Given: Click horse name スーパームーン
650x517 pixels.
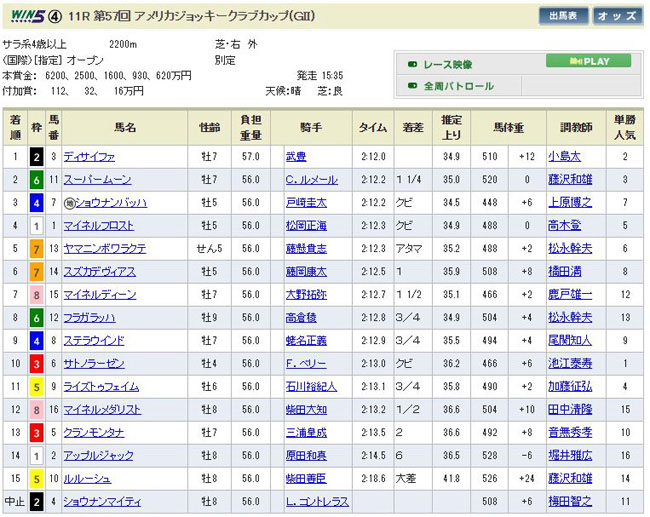Looking at the screenshot, I should (x=96, y=179).
